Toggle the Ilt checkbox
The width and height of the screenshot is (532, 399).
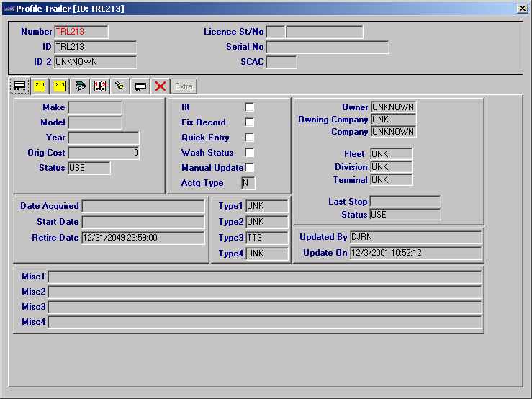249,107
